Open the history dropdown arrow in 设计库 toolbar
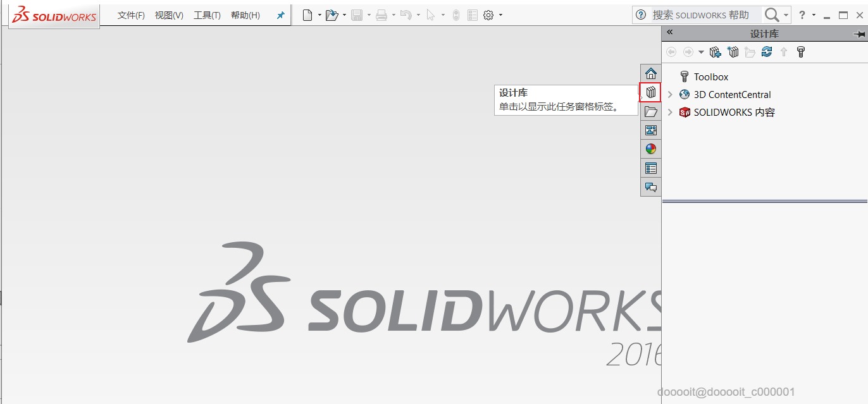This screenshot has width=868, height=404. click(701, 52)
